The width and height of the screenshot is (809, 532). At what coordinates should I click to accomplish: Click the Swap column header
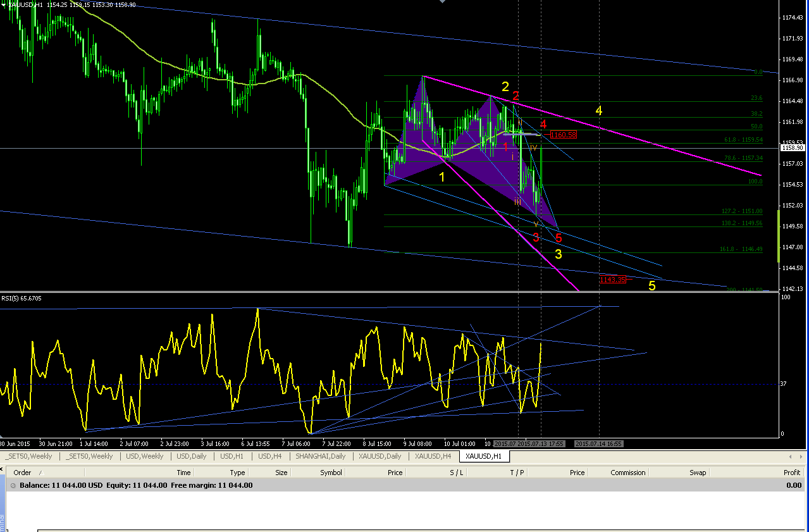tap(698, 473)
